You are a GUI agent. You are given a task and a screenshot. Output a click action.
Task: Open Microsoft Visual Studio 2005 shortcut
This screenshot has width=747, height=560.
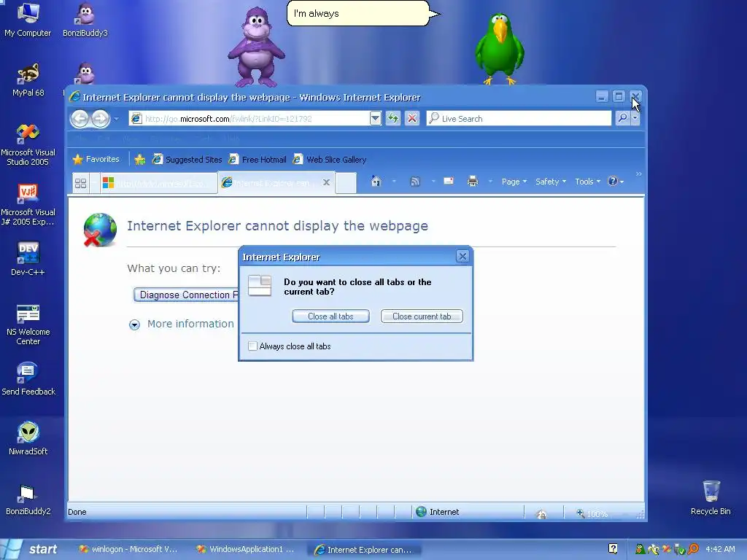pyautogui.click(x=28, y=144)
